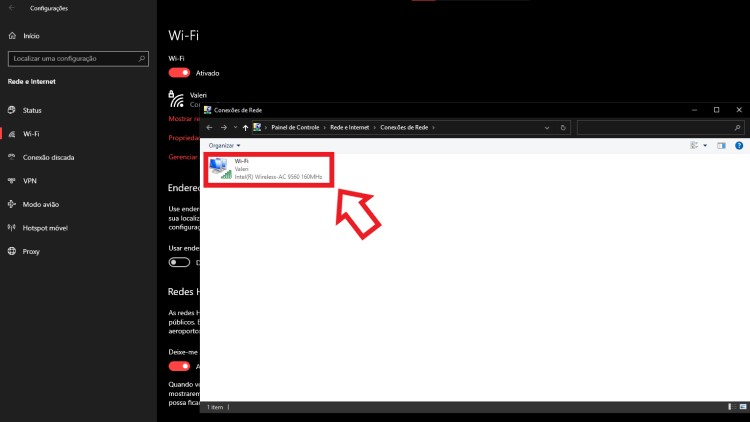Image resolution: width=750 pixels, height=422 pixels.
Task: Minimize the Conexões de Rede window
Action: coord(694,110)
